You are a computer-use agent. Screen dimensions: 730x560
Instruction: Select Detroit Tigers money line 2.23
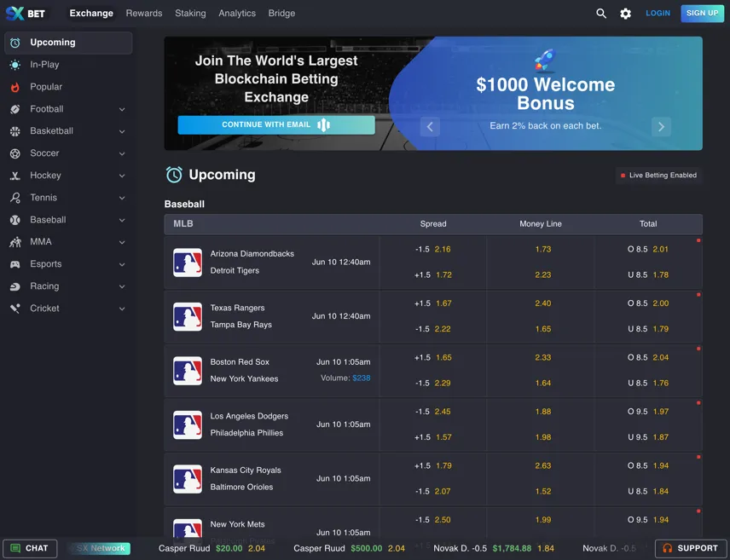pyautogui.click(x=543, y=275)
